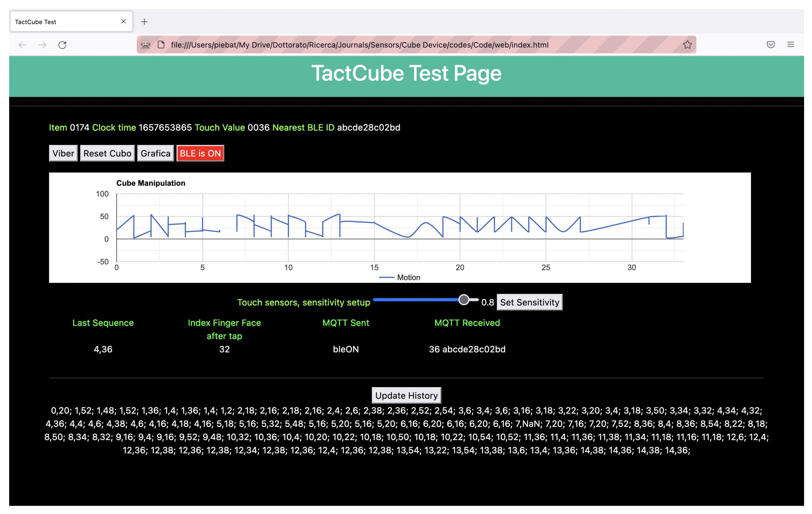The height and width of the screenshot is (514, 812).
Task: Reload the page with refresh icon
Action: [x=62, y=45]
